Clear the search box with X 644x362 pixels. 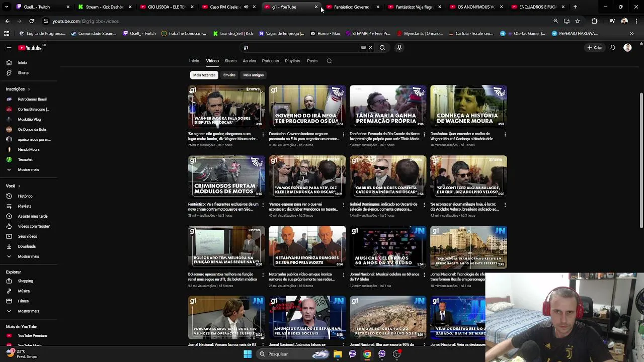[x=370, y=48]
